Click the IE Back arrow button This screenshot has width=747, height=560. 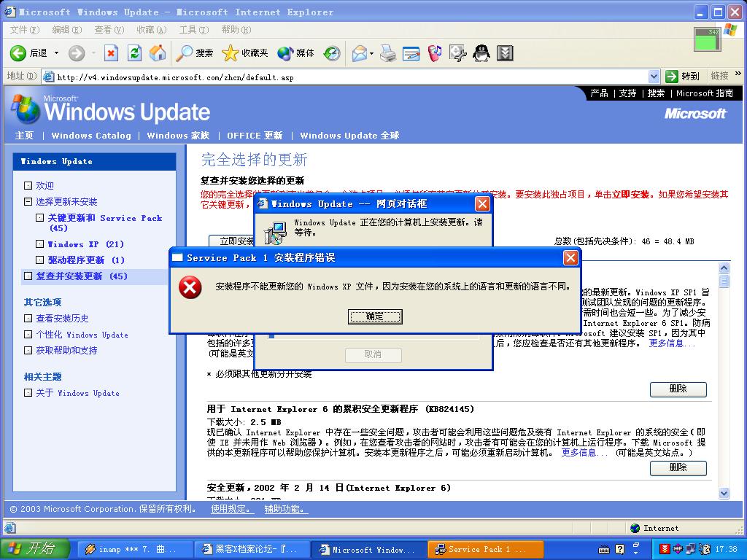tap(18, 52)
